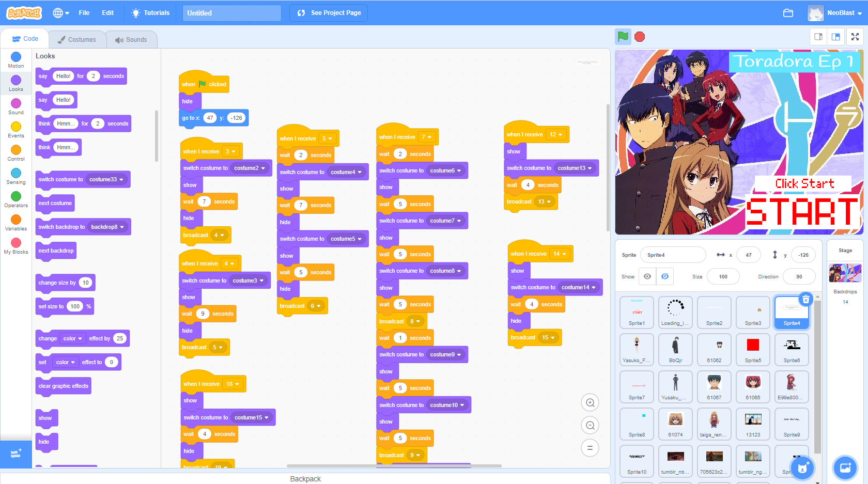
Task: Click the green flag to run project
Action: pos(623,37)
